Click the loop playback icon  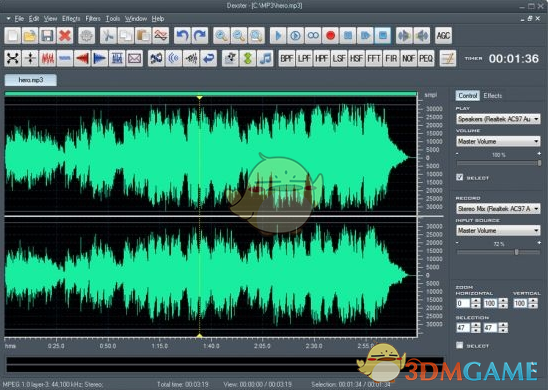point(313,35)
